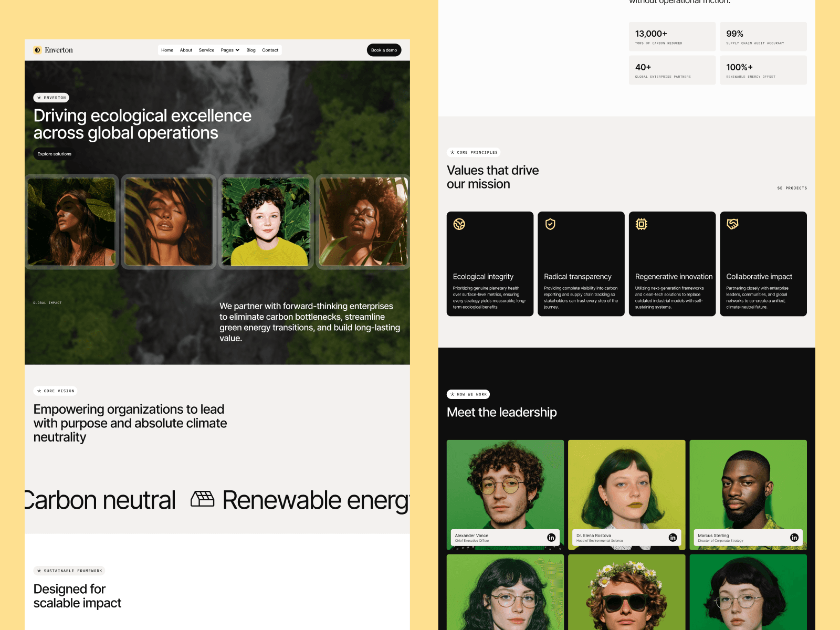Open Dr. Elena Rostova's LinkedIn icon
Image resolution: width=840 pixels, height=630 pixels.
(673, 538)
